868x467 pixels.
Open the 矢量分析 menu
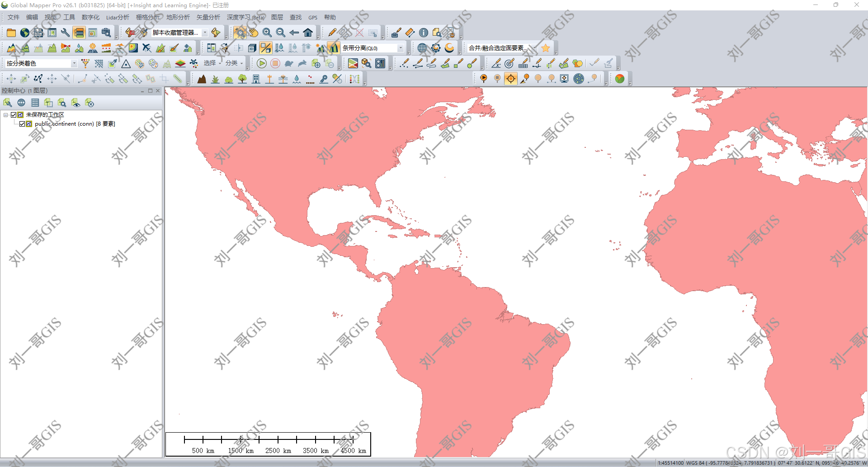208,17
